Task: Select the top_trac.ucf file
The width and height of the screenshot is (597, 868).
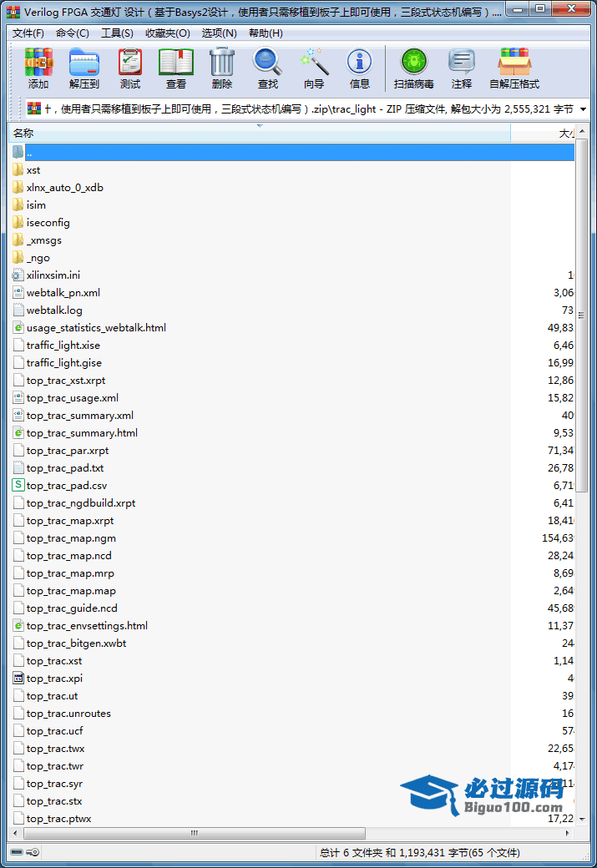Action: click(x=54, y=731)
